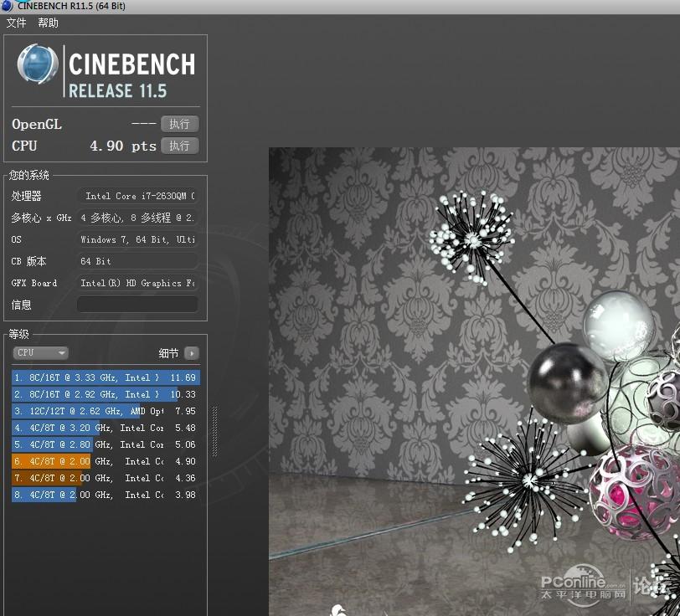Click the 信息 text field
Viewport: 680px width, 616px height.
[138, 305]
